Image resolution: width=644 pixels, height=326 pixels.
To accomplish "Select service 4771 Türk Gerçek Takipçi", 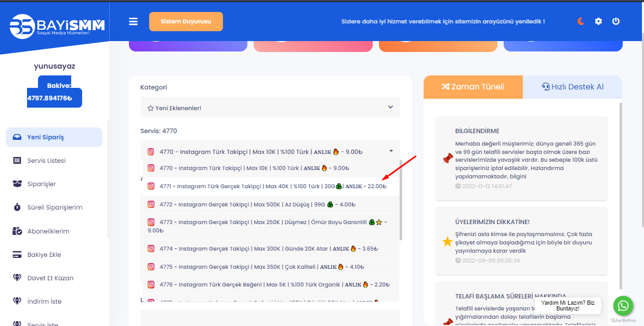I will click(x=271, y=186).
